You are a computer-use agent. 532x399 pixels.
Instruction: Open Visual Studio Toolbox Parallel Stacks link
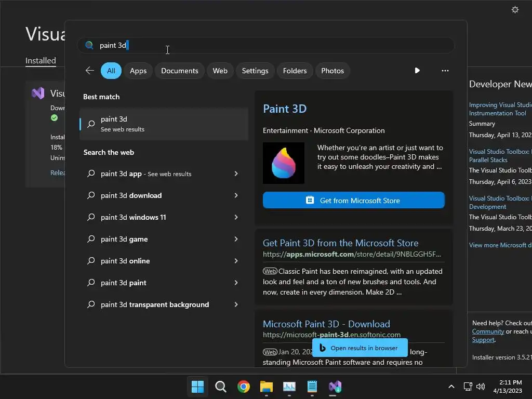[x=500, y=156]
